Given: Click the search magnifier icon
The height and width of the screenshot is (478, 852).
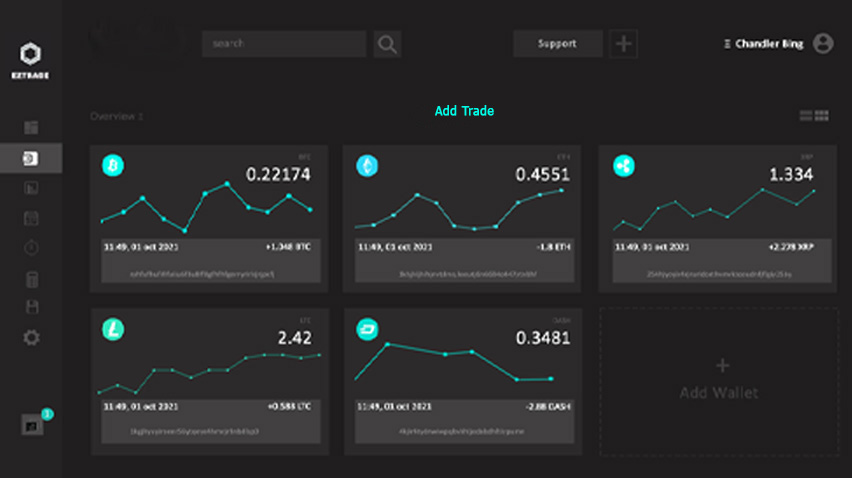Looking at the screenshot, I should [388, 44].
